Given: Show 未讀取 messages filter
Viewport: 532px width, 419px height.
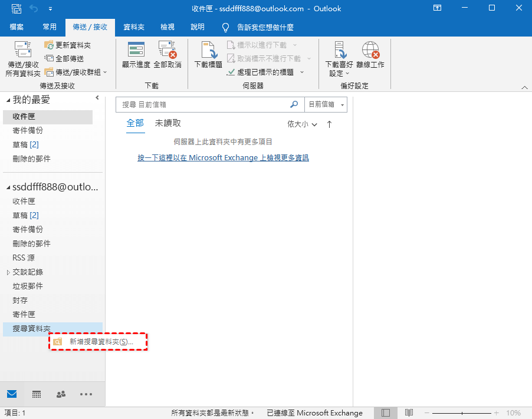Looking at the screenshot, I should [x=168, y=123].
